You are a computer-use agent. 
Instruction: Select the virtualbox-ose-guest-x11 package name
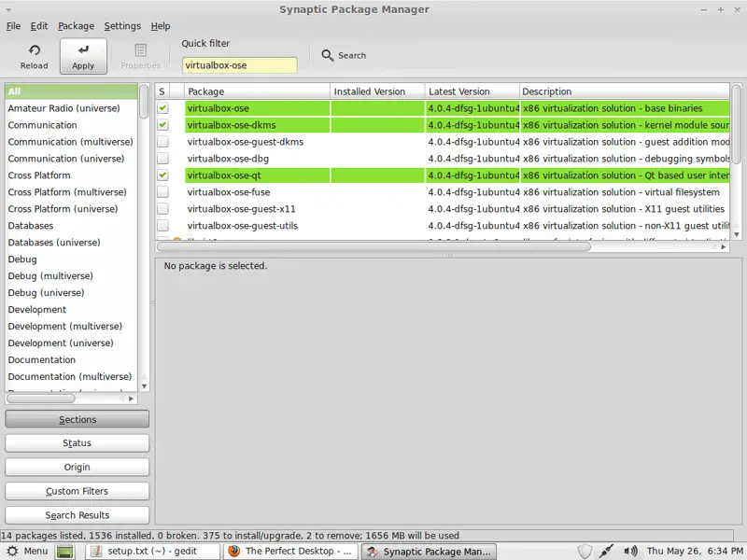[242, 208]
